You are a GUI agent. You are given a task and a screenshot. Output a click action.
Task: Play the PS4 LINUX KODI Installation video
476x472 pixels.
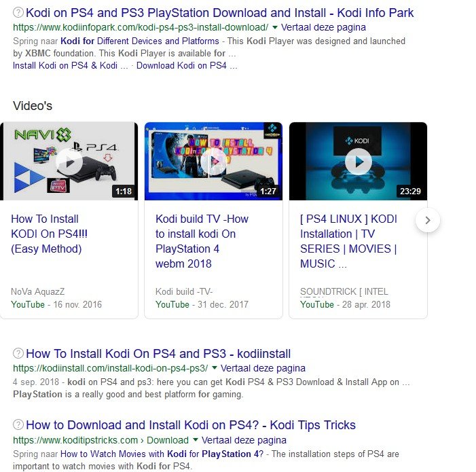pos(359,162)
